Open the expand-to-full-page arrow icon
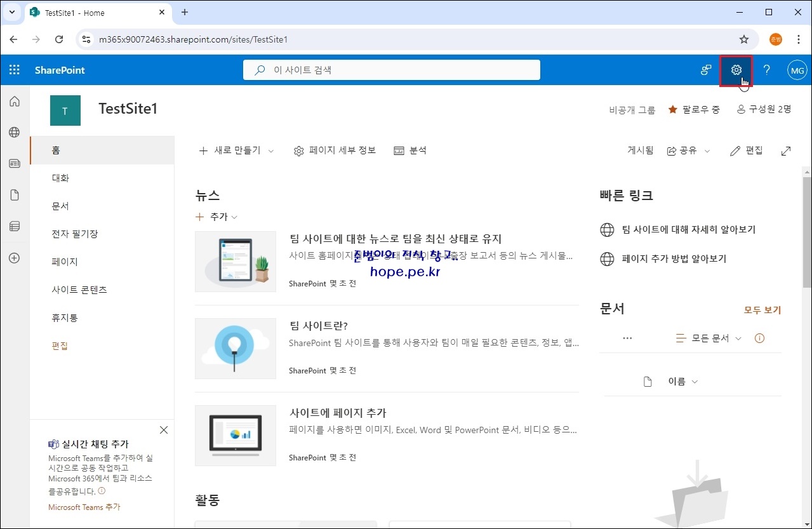 point(786,151)
